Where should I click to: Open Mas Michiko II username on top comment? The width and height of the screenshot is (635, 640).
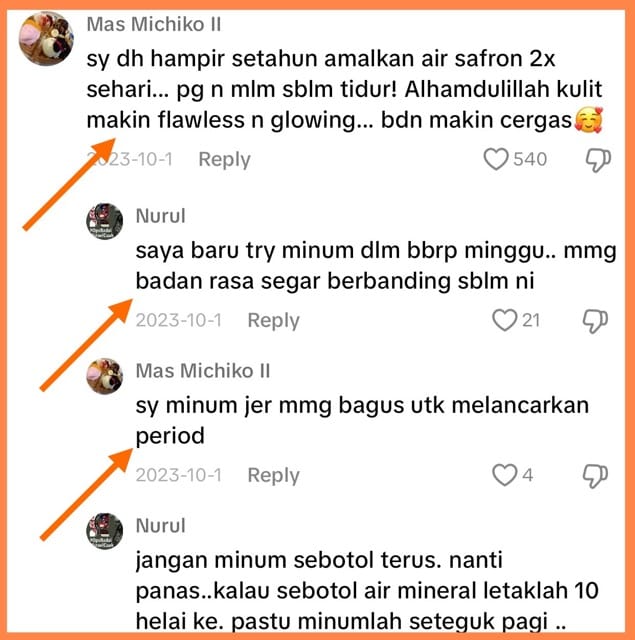(154, 24)
